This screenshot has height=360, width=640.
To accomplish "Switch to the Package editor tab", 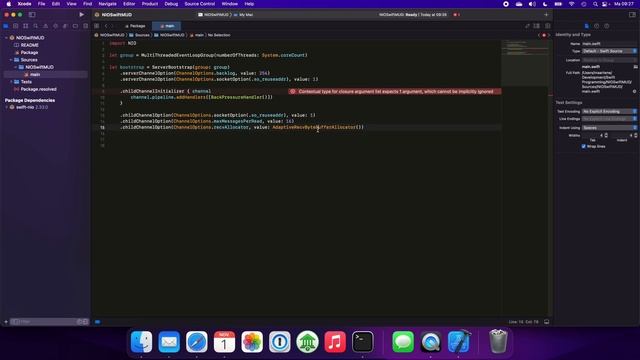I will pyautogui.click(x=135, y=26).
